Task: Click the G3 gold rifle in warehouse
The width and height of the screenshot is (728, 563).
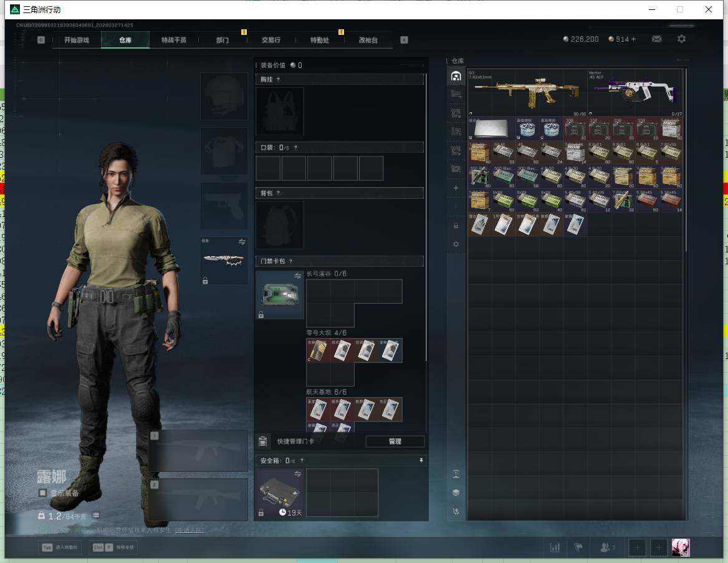Action: (527, 92)
